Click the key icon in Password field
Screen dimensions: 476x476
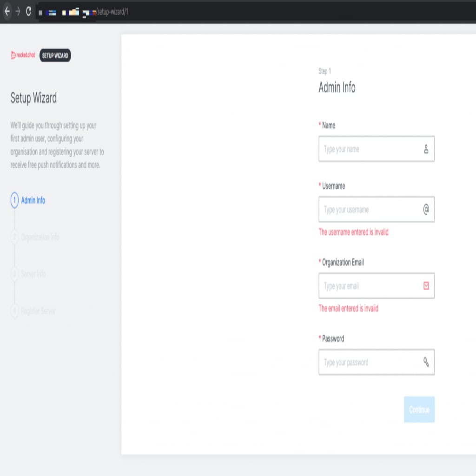[426, 362]
